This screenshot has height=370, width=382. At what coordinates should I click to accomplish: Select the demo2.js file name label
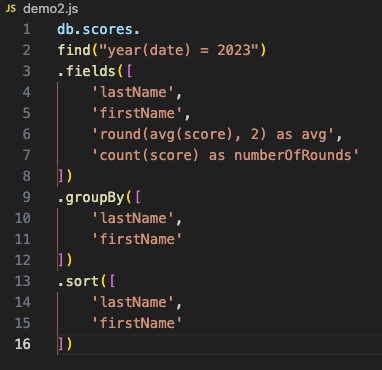[51, 9]
